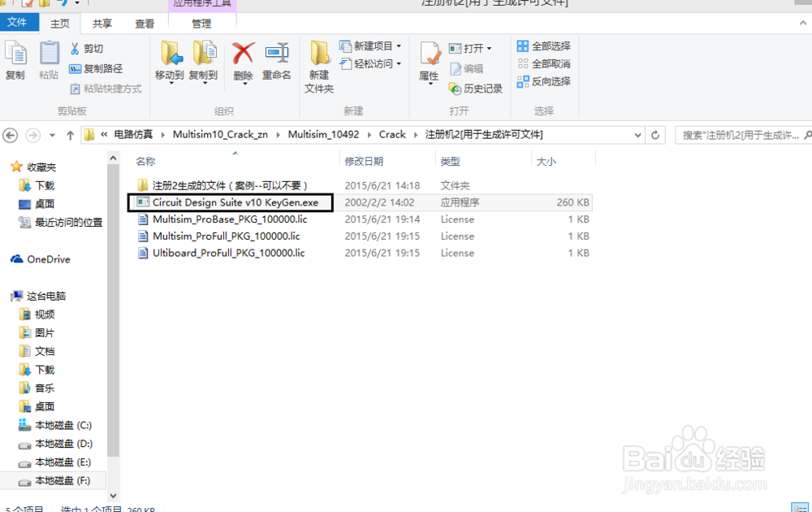This screenshot has width=812, height=512.
Task: Click Copy path (复制路径) button
Action: click(96, 68)
